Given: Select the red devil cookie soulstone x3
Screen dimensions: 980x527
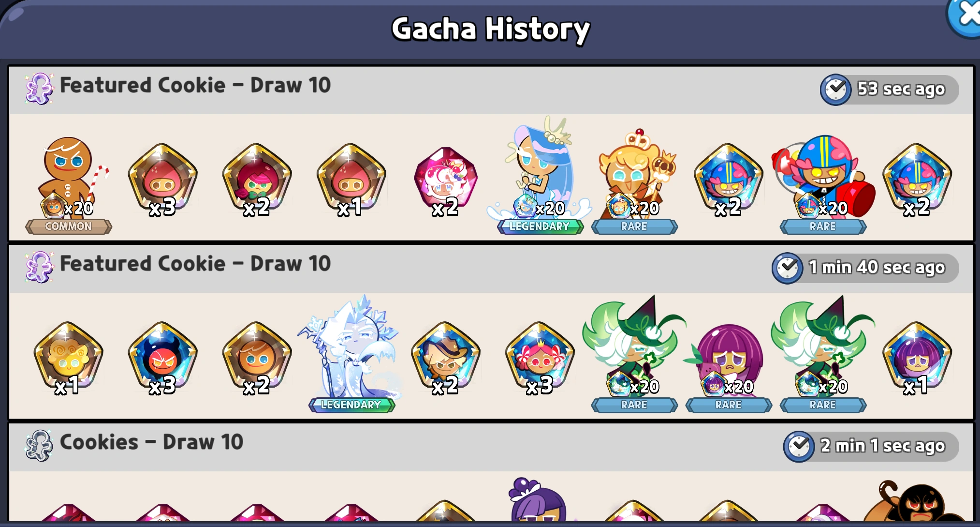Looking at the screenshot, I should tap(162, 359).
